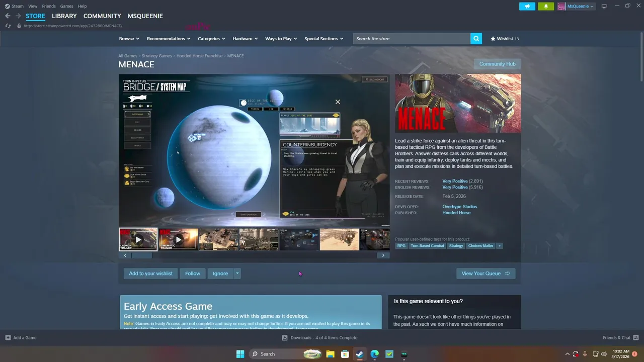Click the Steam taskbar icon
Image resolution: width=644 pixels, height=362 pixels.
(x=359, y=354)
